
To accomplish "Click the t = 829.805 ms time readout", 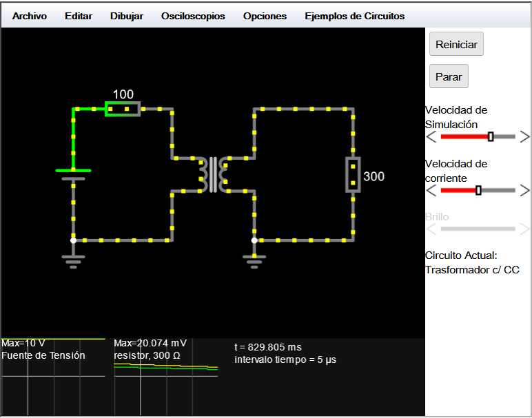I will click(x=267, y=347).
